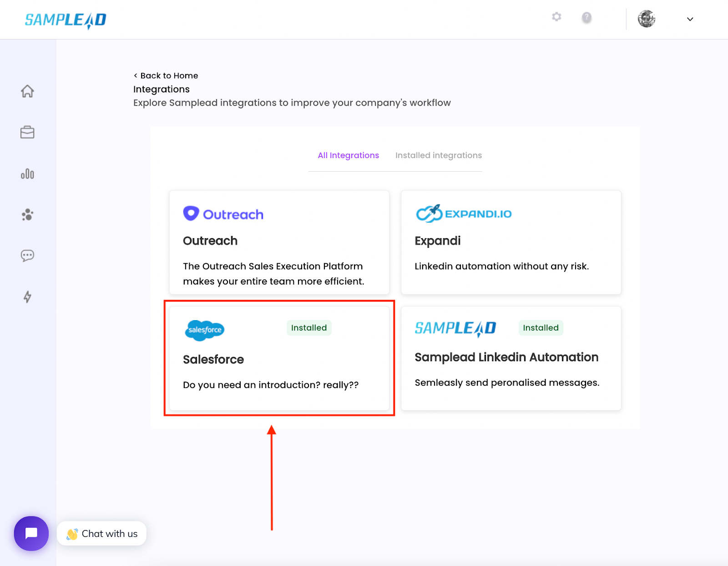
Task: Open settings gear in top bar
Action: pyautogui.click(x=556, y=17)
